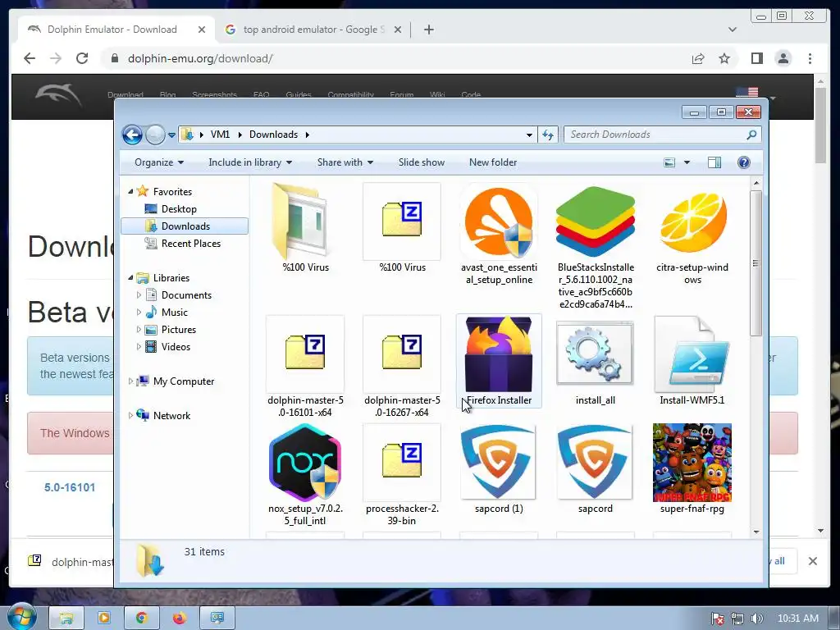
Task: Click VM1 in the address breadcrumb
Action: pyautogui.click(x=220, y=135)
